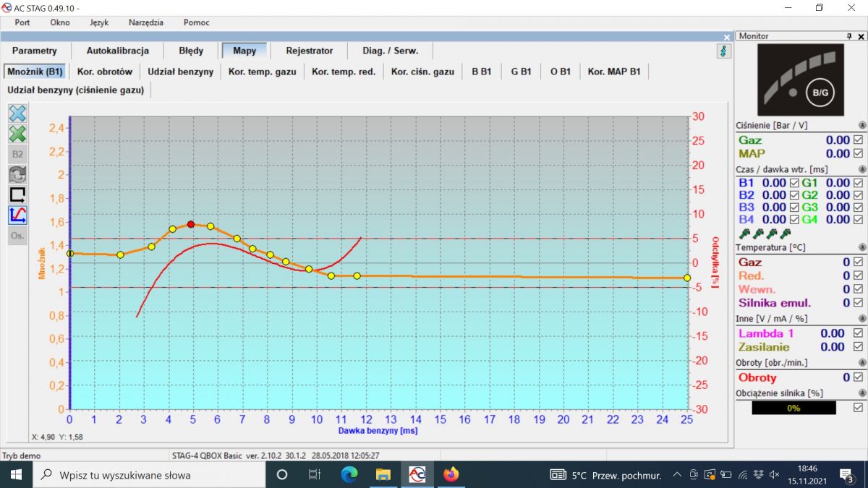Select the Kor. temp. gazu tab
This screenshot has width=868, height=488.
(x=263, y=72)
